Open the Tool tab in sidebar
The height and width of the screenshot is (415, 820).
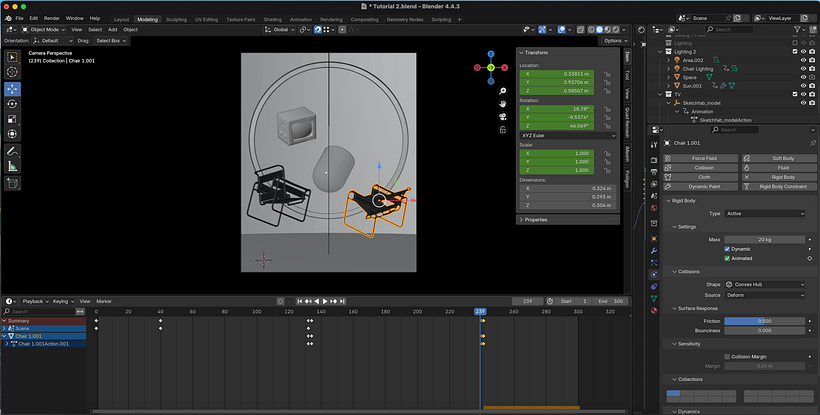627,76
